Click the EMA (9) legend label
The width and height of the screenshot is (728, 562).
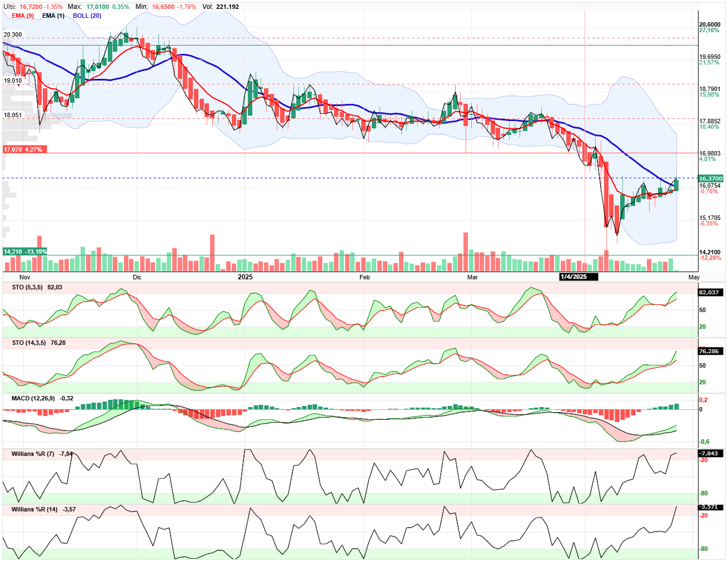pos(23,16)
